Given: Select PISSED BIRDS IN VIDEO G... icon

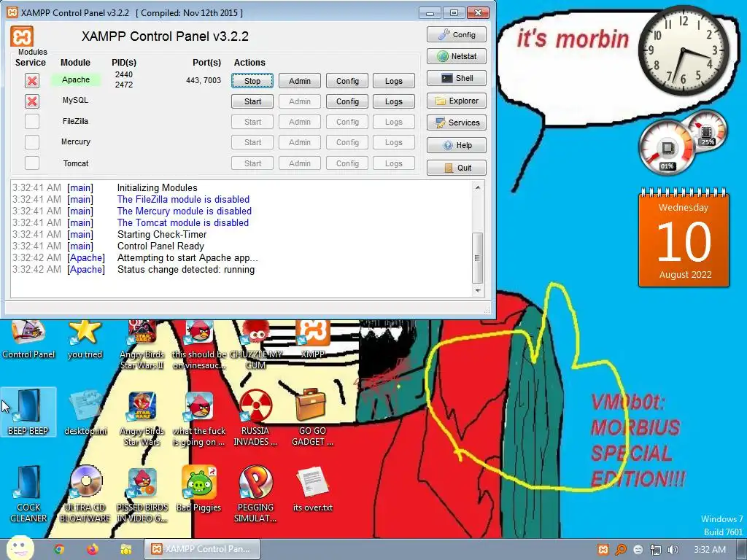Looking at the screenshot, I should pyautogui.click(x=142, y=494).
